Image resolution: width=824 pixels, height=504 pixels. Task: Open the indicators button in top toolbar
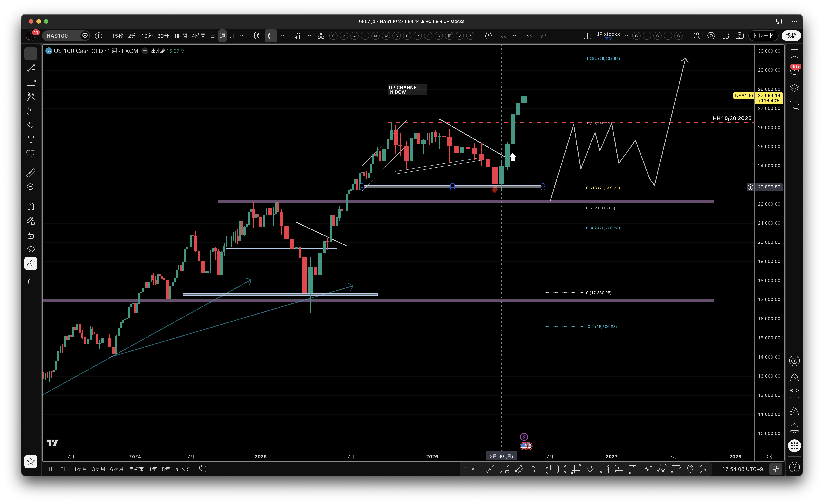tap(298, 36)
